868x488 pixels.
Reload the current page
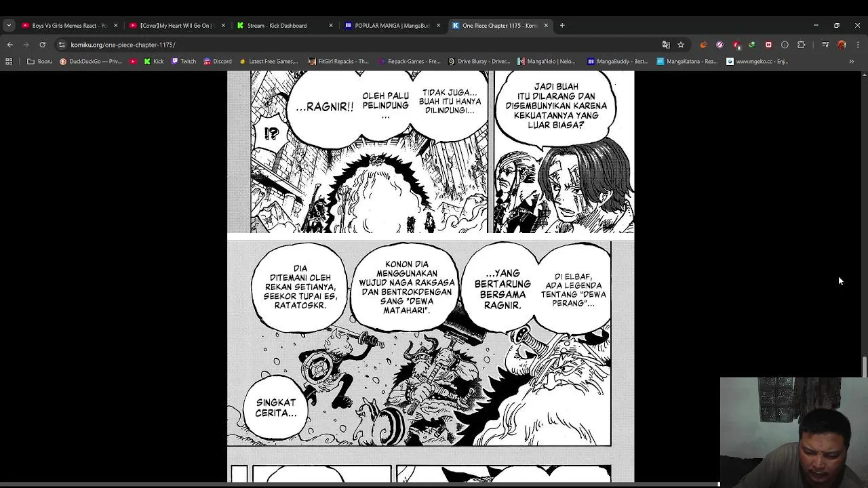coord(42,45)
